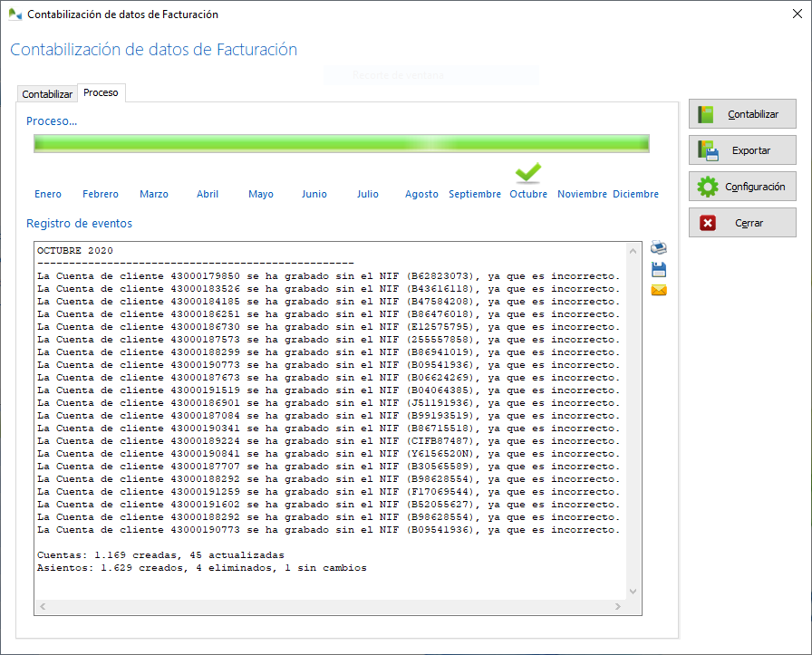The height and width of the screenshot is (655, 812).
Task: Click the vertical scrollbar of the event log
Action: [x=634, y=408]
